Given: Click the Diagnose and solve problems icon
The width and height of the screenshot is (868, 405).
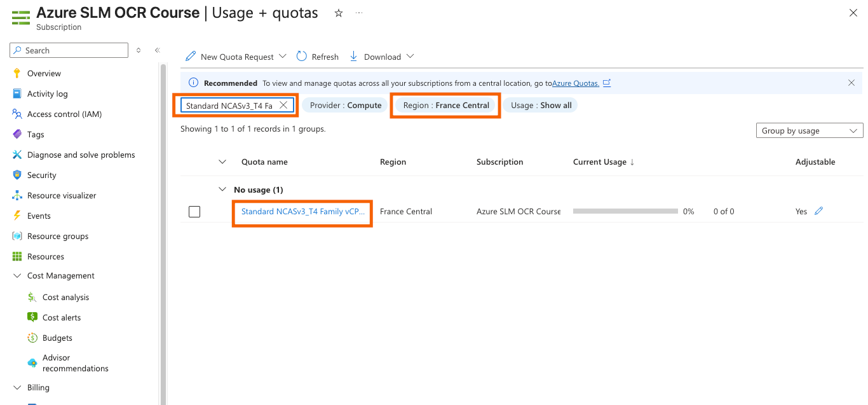Looking at the screenshot, I should (x=17, y=154).
